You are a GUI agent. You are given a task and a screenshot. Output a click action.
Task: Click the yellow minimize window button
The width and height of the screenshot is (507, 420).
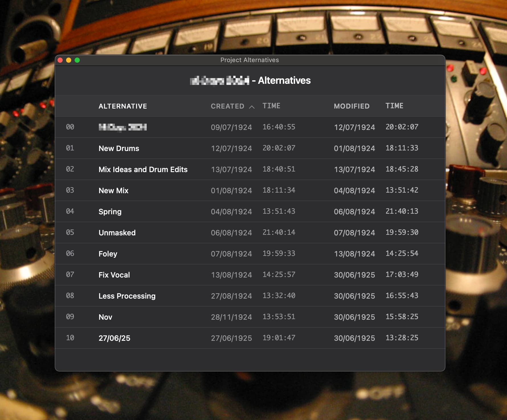click(69, 60)
